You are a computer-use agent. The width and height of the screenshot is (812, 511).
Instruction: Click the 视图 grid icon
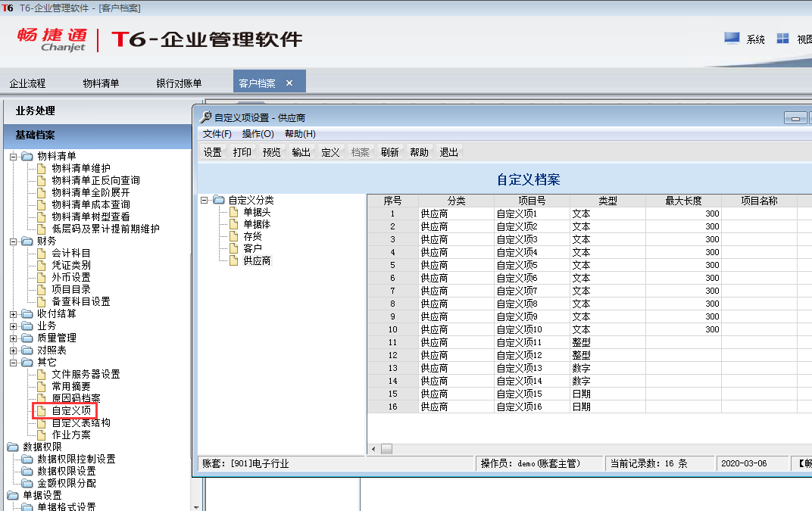[782, 39]
